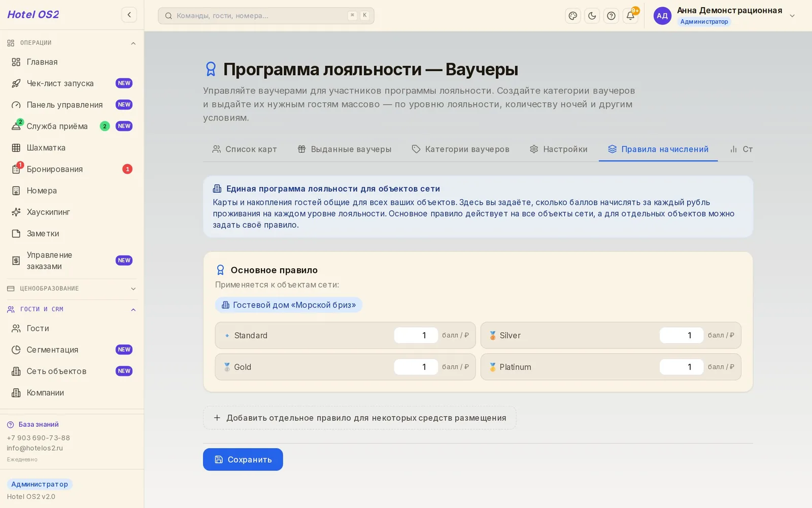Open Номера building icon
Viewport: 812px width, 508px height.
coord(16,190)
